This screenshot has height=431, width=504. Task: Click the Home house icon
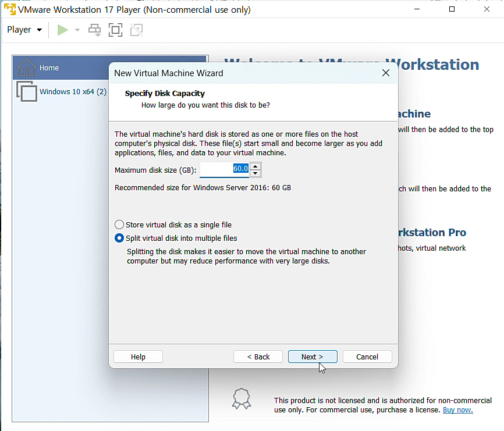[26, 67]
